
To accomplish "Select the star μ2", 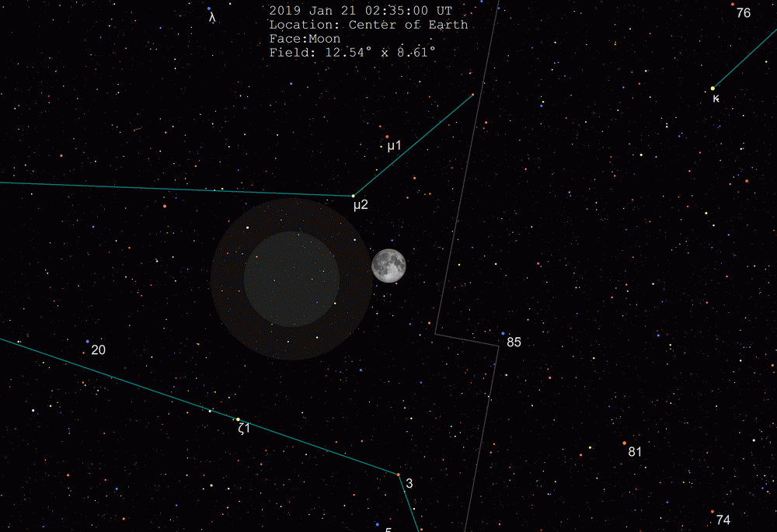I will coord(354,195).
